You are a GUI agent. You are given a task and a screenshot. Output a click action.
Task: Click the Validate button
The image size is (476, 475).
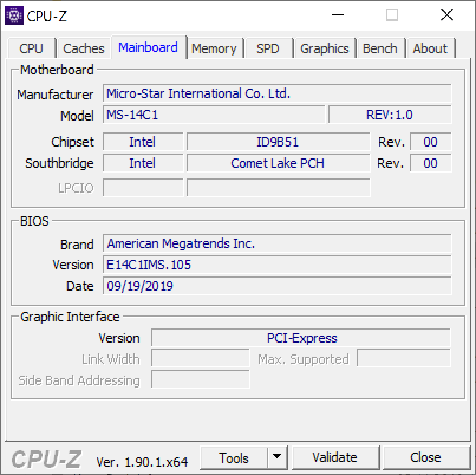pos(335,458)
